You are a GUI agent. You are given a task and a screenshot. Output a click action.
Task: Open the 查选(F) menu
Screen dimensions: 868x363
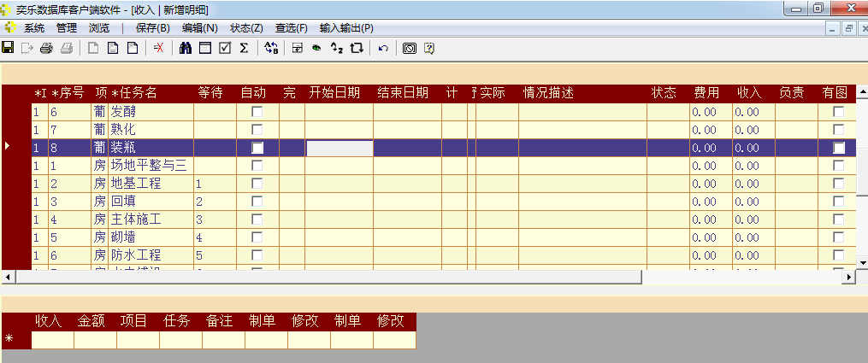pos(292,28)
